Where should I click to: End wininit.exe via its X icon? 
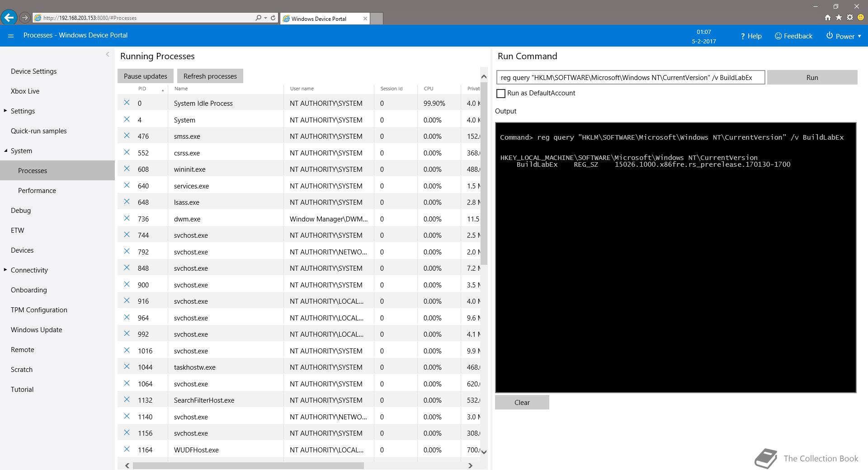[x=127, y=169]
